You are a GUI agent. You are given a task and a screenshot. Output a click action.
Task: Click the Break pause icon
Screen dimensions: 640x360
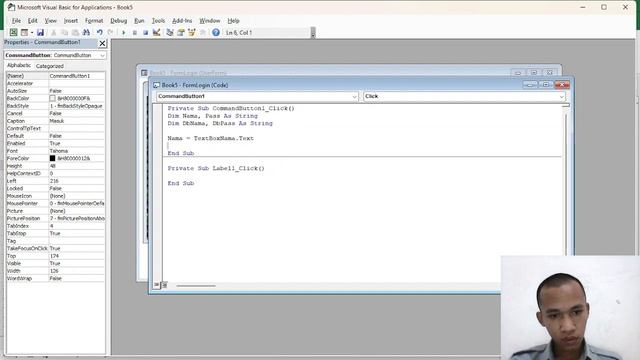[x=135, y=32]
